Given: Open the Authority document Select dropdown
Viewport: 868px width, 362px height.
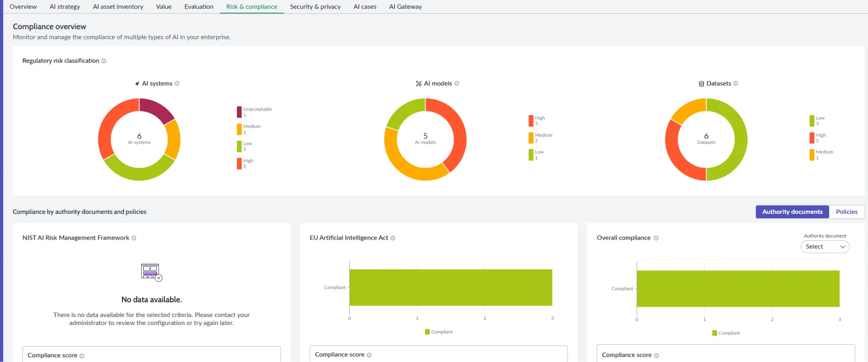Looking at the screenshot, I should tap(825, 246).
